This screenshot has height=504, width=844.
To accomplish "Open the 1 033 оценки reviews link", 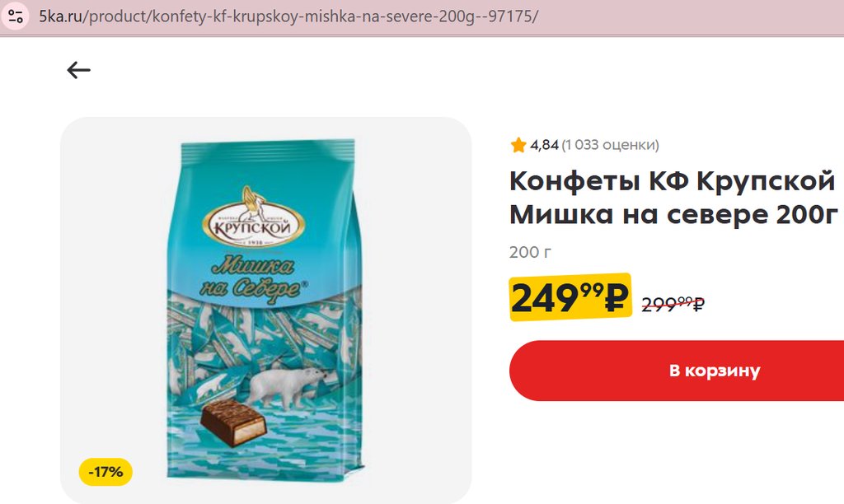I will tap(610, 145).
